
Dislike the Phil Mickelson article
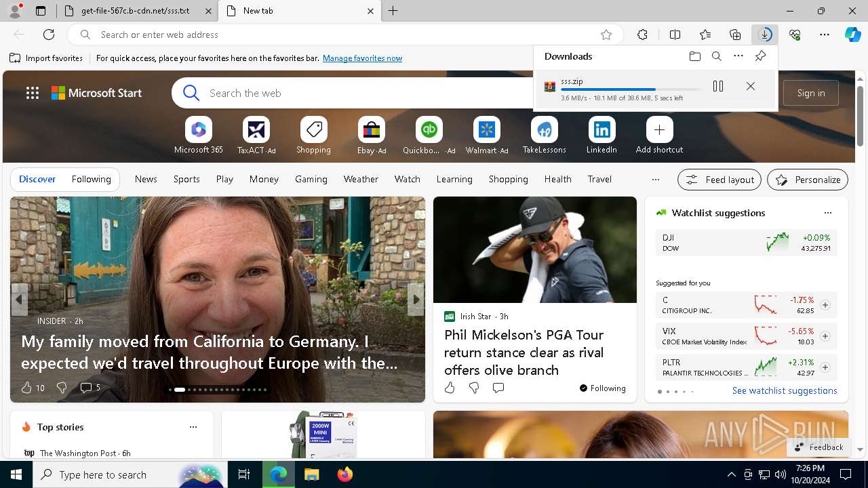[x=474, y=388]
